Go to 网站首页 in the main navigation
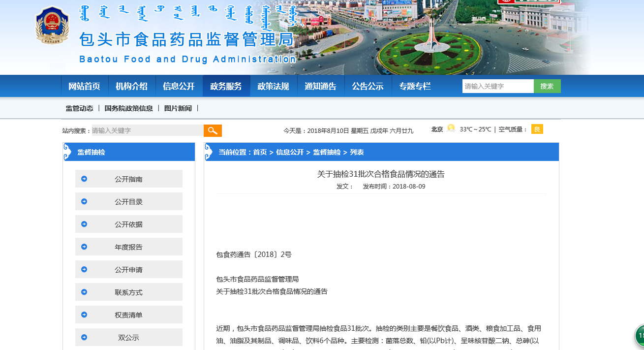The image size is (644, 350). point(85,86)
